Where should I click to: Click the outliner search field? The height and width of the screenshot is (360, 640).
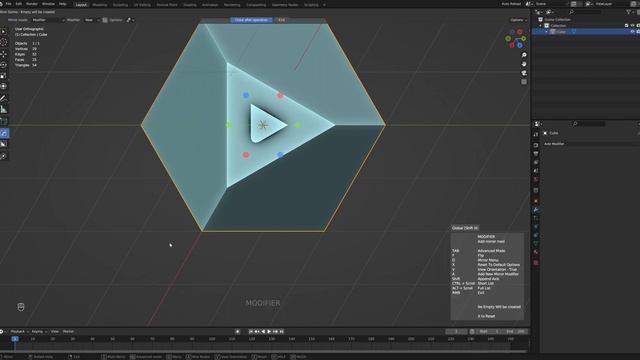[x=584, y=12]
